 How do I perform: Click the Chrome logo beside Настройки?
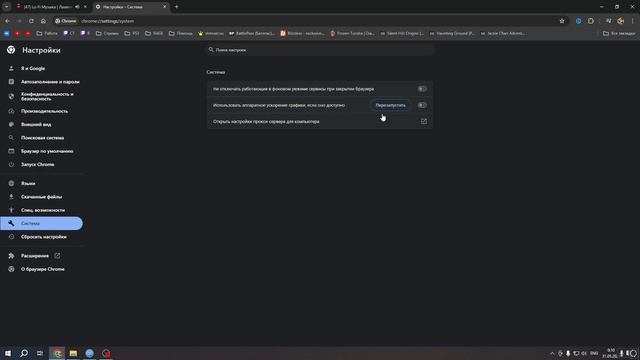pos(11,50)
